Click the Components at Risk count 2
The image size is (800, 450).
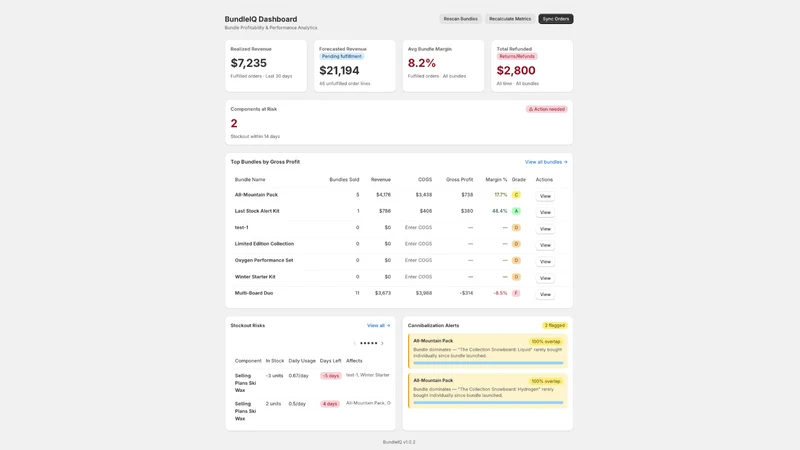[x=234, y=123]
